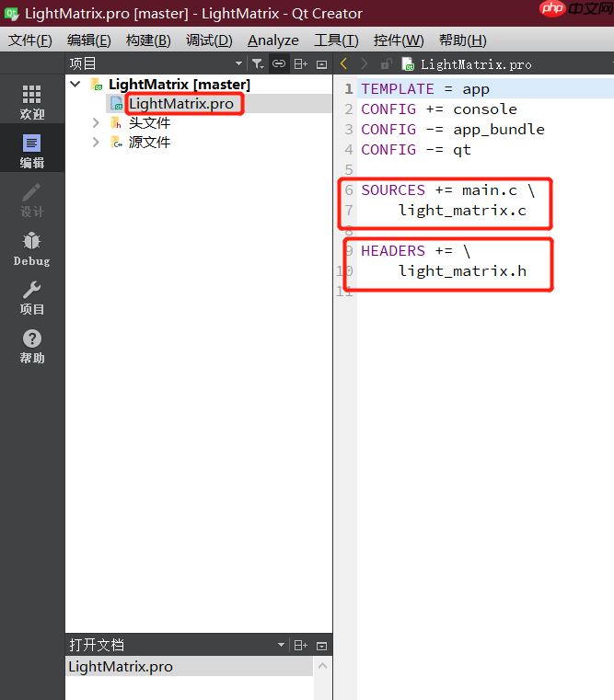Open the 构建(B) menu
Viewport: 614px width, 700px height.
click(x=148, y=40)
